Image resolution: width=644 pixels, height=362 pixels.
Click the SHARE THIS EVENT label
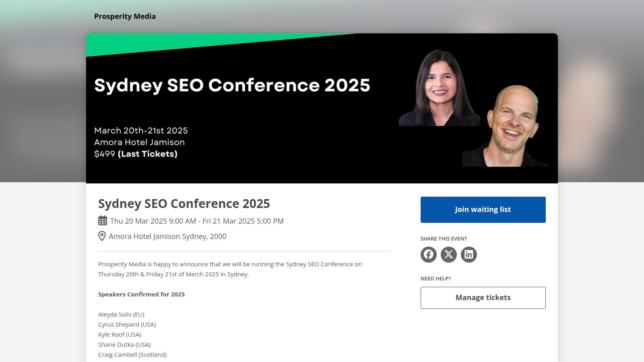coord(444,239)
